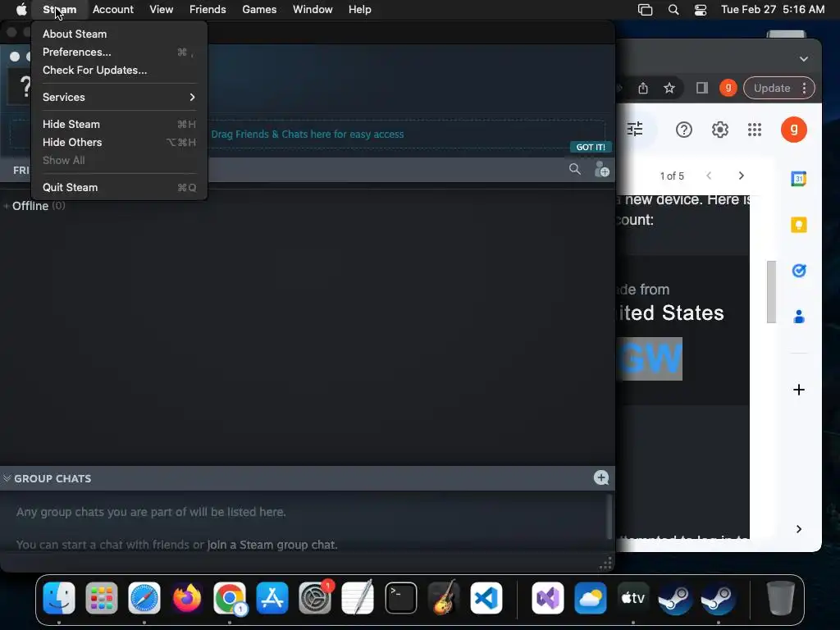
Task: Expand the Services submenu
Action: 119,97
